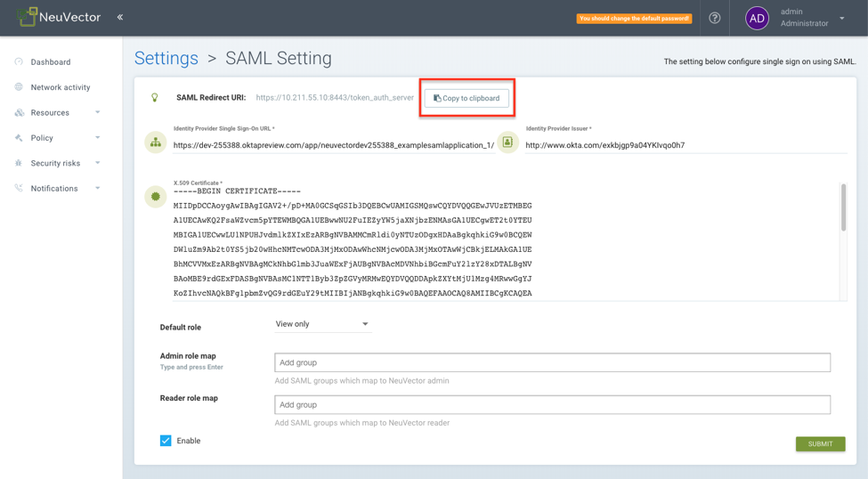Toggle the Enable checkbox

click(x=166, y=440)
